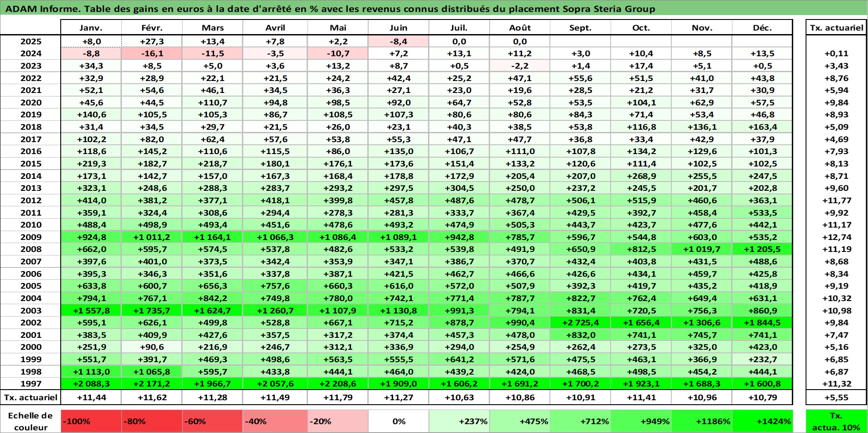Select the 'Janv.' column header

click(x=91, y=27)
